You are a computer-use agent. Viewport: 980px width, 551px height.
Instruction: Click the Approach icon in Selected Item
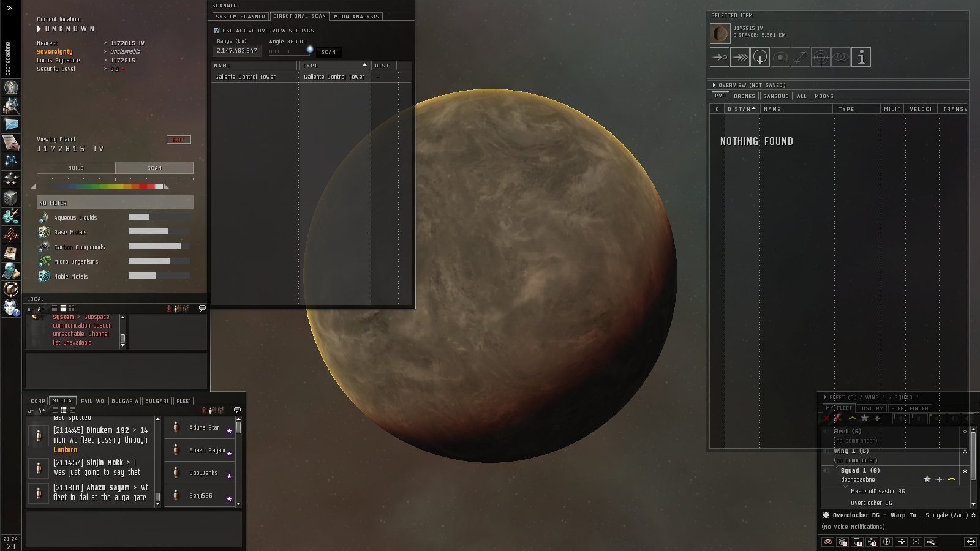point(720,57)
